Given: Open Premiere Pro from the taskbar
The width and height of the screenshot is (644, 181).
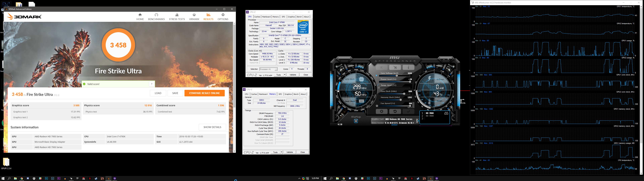Looking at the screenshot, I should click(x=59, y=178).
